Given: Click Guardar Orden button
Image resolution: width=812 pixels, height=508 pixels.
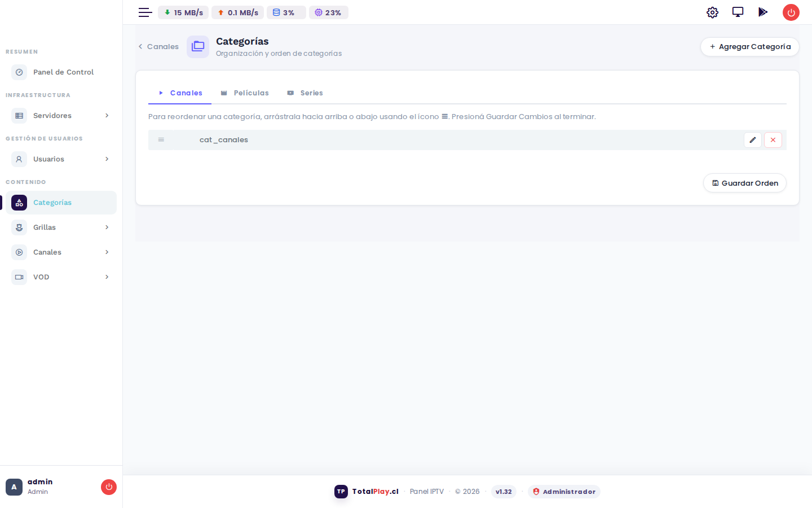Looking at the screenshot, I should click(x=745, y=183).
